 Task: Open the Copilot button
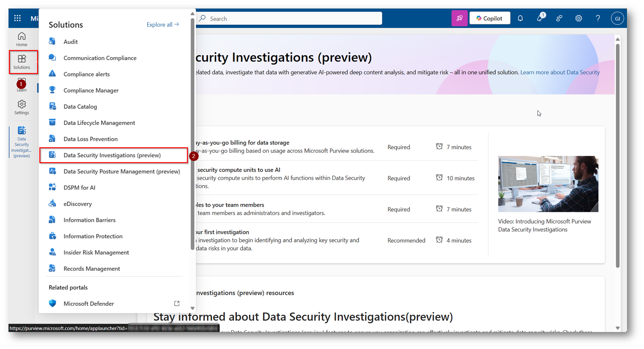pyautogui.click(x=490, y=18)
